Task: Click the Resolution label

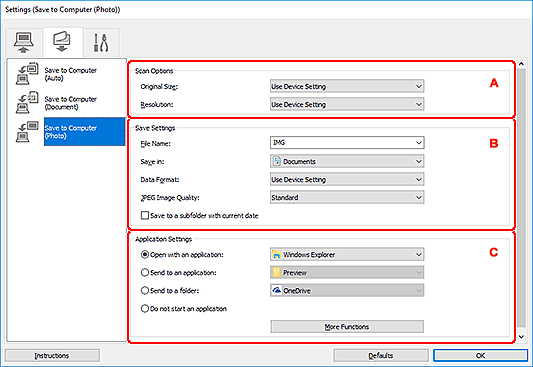Action: click(x=157, y=105)
